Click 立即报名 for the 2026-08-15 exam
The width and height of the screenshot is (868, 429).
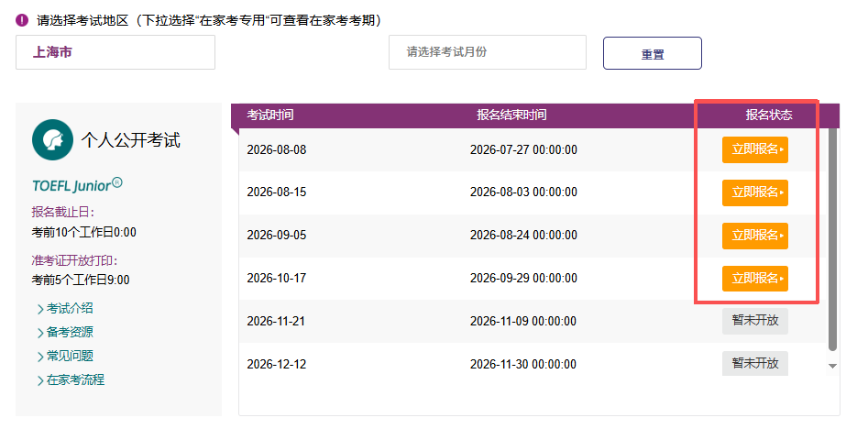[754, 192]
